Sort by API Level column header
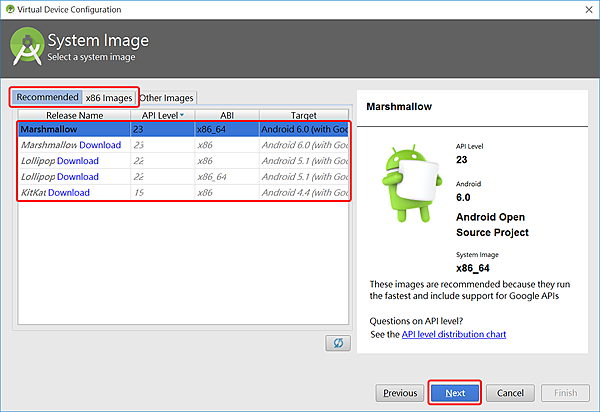Screen dimensions: 600x412 (x=163, y=115)
